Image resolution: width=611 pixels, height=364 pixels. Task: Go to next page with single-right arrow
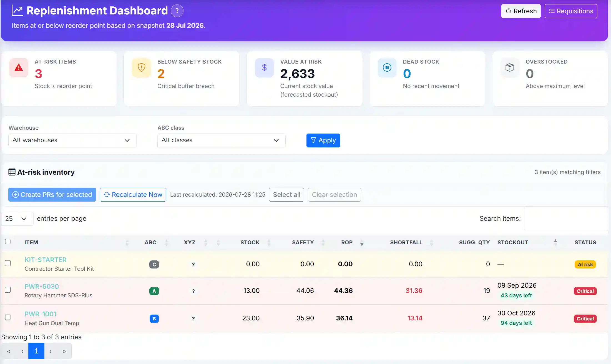point(51,351)
